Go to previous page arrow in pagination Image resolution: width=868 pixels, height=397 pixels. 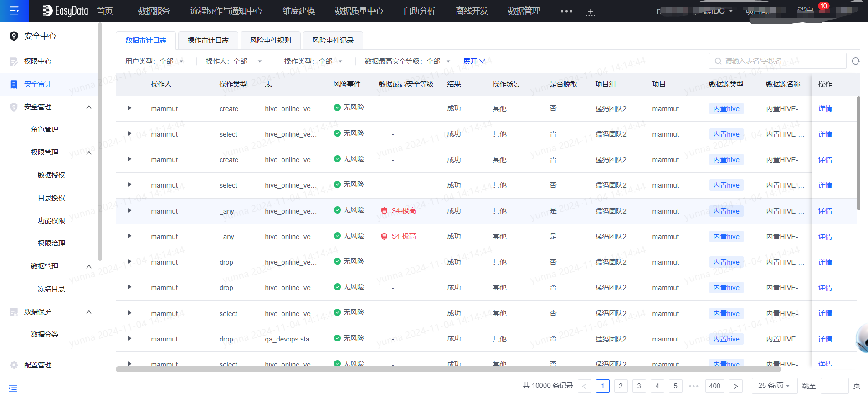click(585, 386)
